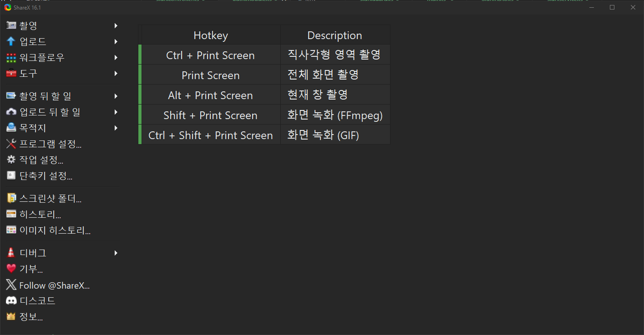The width and height of the screenshot is (644, 335).
Task: Open the 이미지 히스토리... menu label
Action: coord(55,230)
